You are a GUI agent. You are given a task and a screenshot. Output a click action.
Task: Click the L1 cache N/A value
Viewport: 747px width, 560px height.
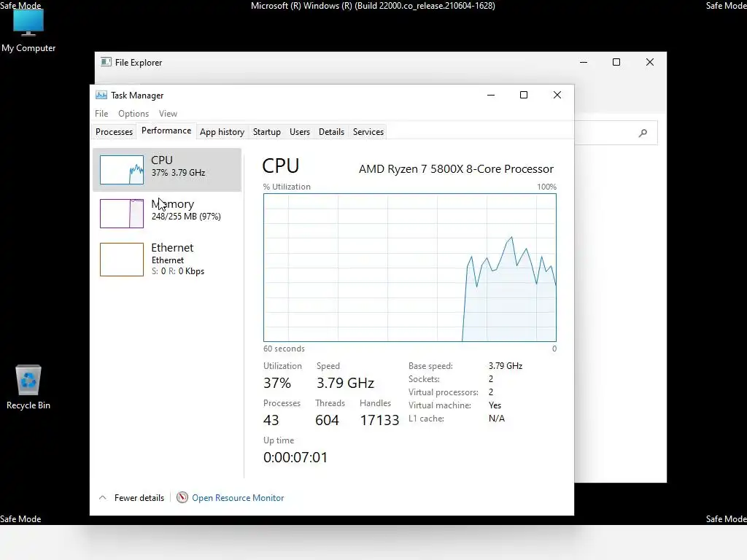496,419
